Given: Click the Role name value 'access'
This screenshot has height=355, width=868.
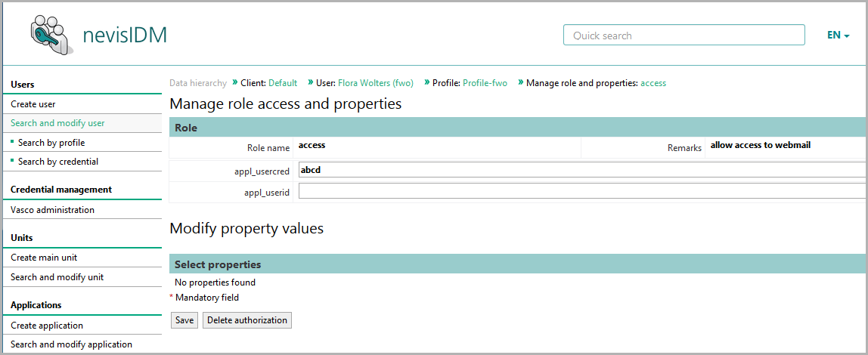Looking at the screenshot, I should (x=312, y=146).
